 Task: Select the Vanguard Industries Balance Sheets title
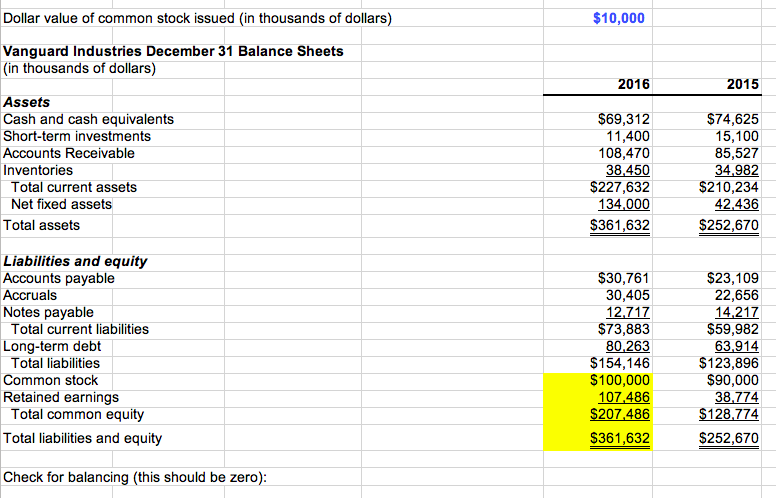tap(173, 51)
